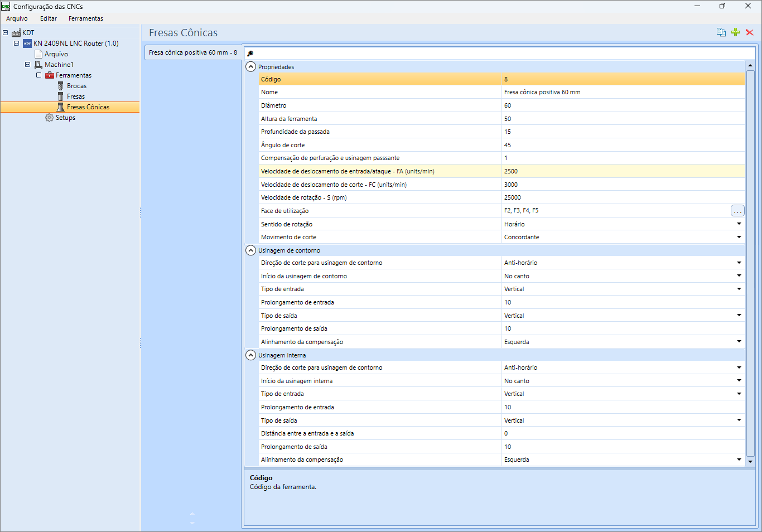Open the Editar menu

[49, 18]
